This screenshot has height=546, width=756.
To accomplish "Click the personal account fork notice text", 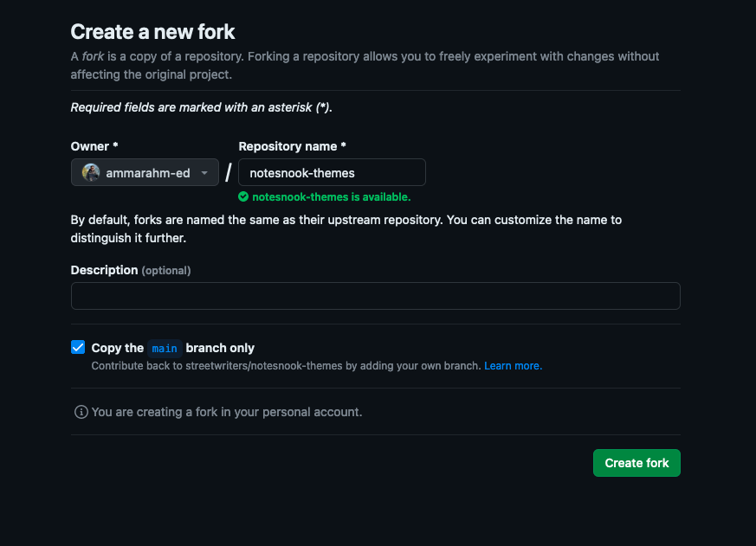I will [x=227, y=412].
